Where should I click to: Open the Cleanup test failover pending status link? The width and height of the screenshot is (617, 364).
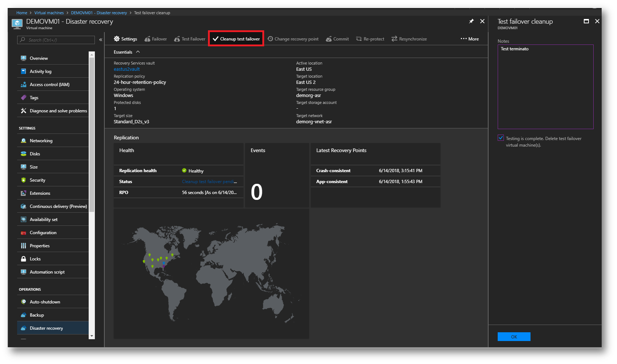pyautogui.click(x=209, y=181)
